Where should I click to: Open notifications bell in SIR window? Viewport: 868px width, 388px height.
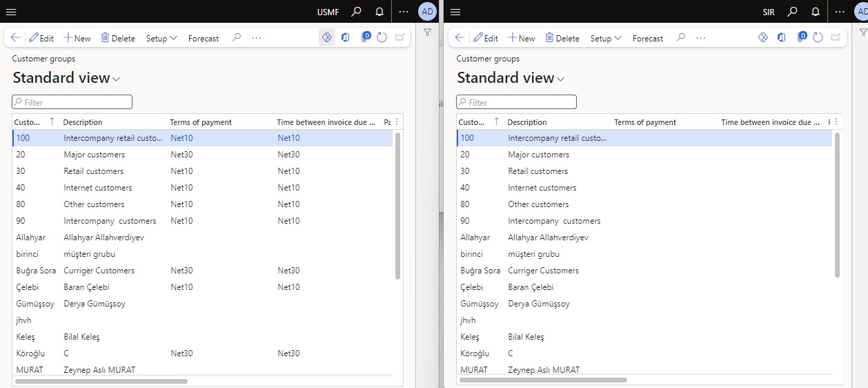(816, 12)
